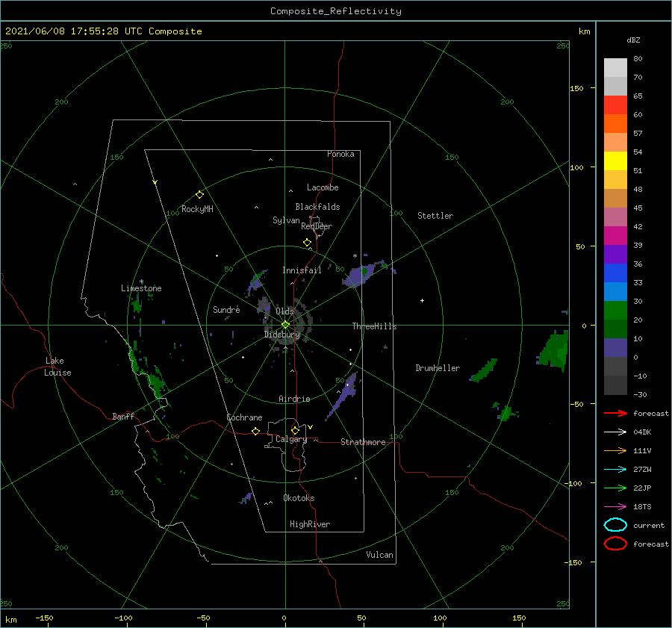672x628 pixels.
Task: Click the ThreeHills city label
Action: (x=374, y=326)
